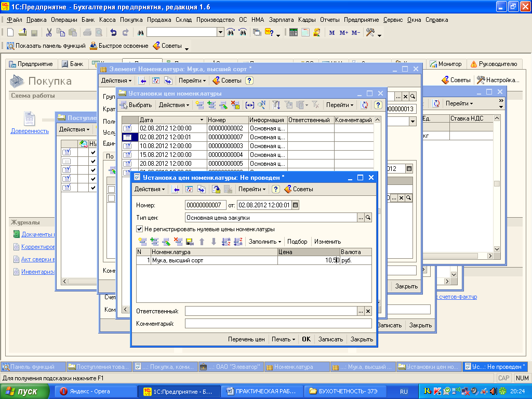
Task: Click the new document icon in main toolbar
Action: 10,33
